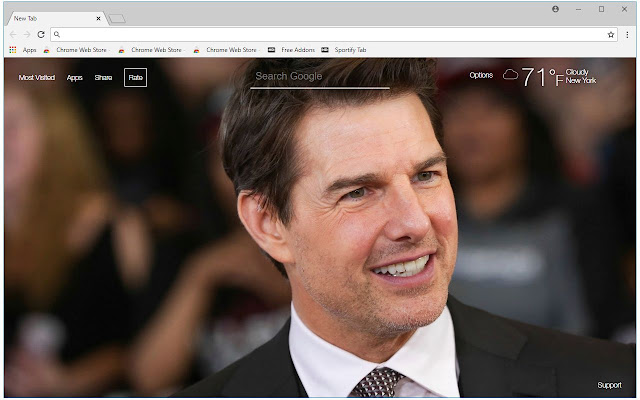Screen dimensions: 640x400
Task: Maximize the browser window
Action: coord(601,9)
